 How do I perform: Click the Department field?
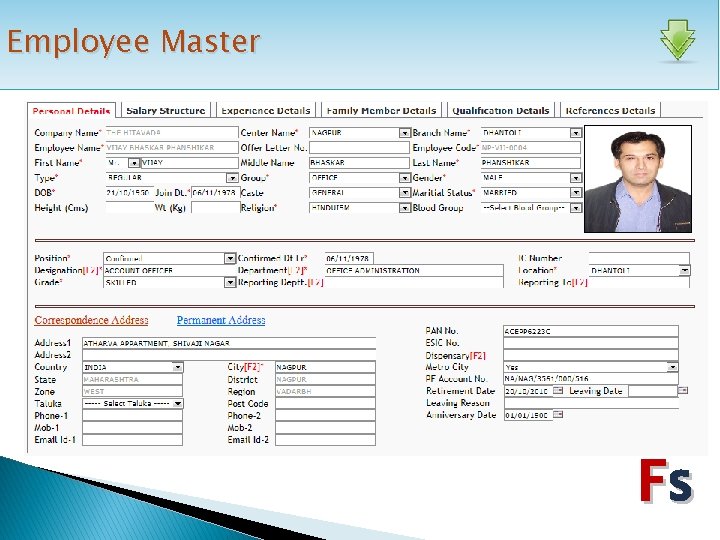pos(414,270)
